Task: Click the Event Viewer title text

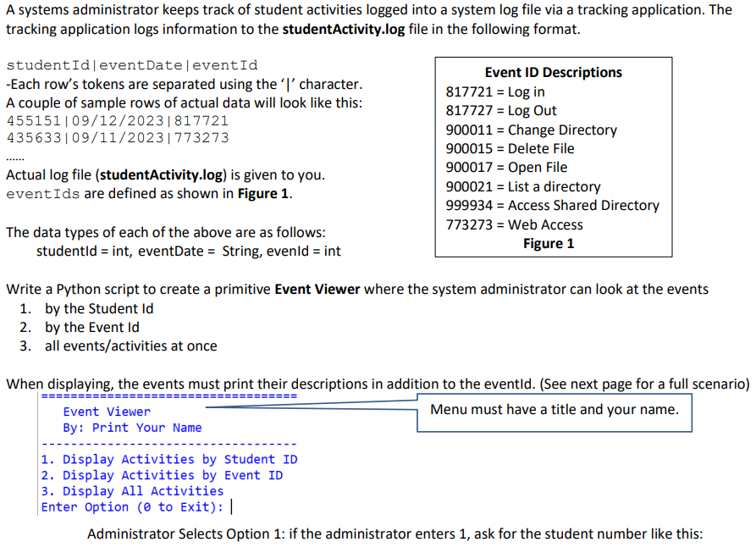Action: click(107, 412)
